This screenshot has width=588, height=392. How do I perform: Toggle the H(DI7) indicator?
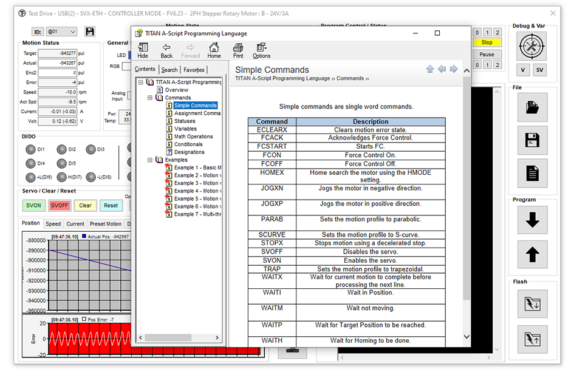click(61, 177)
